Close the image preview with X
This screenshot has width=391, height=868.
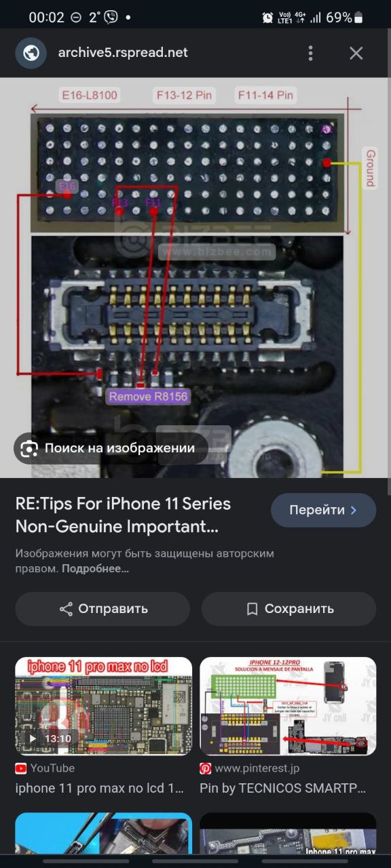356,53
